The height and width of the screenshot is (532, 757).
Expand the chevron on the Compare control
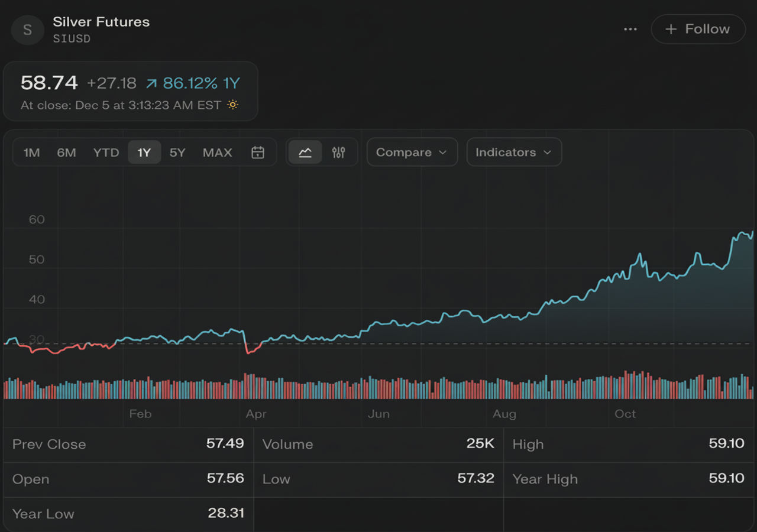point(442,152)
